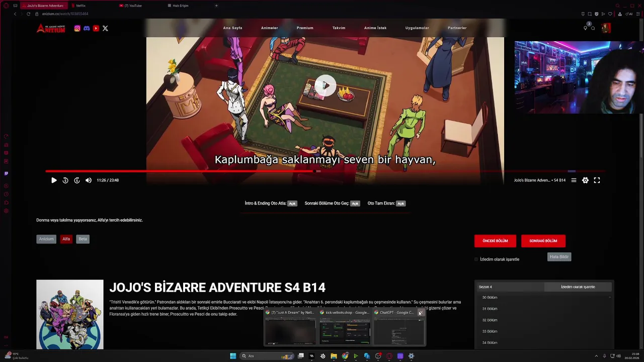Image resolution: width=644 pixels, height=362 pixels.
Task: Select episode 31 Bölüm from the list
Action: coord(490,309)
